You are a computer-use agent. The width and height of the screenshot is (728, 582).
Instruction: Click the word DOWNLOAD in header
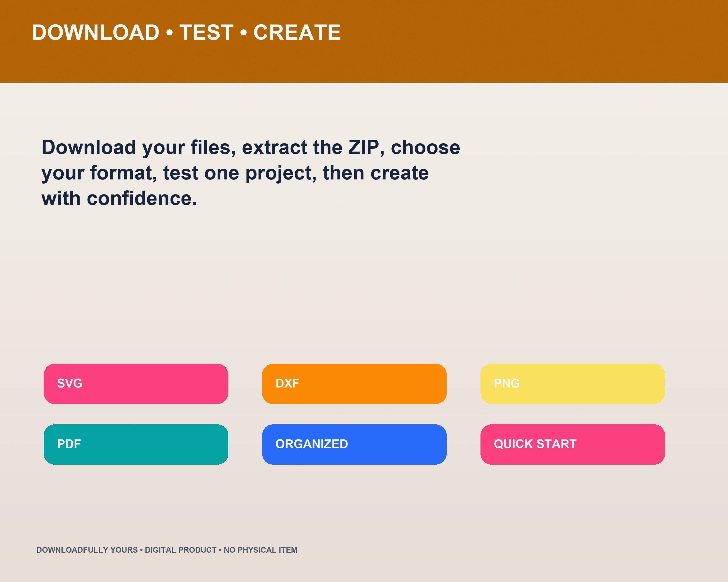tap(96, 33)
